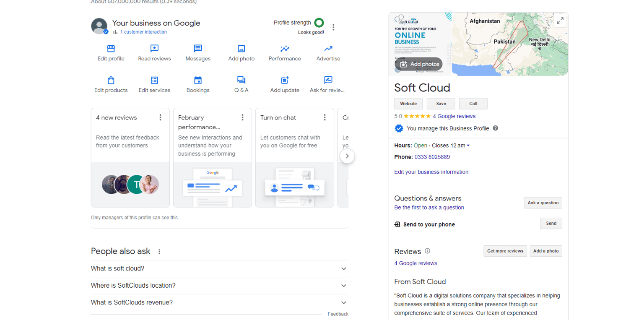Click 'Only managers of this profile' note

(134, 218)
